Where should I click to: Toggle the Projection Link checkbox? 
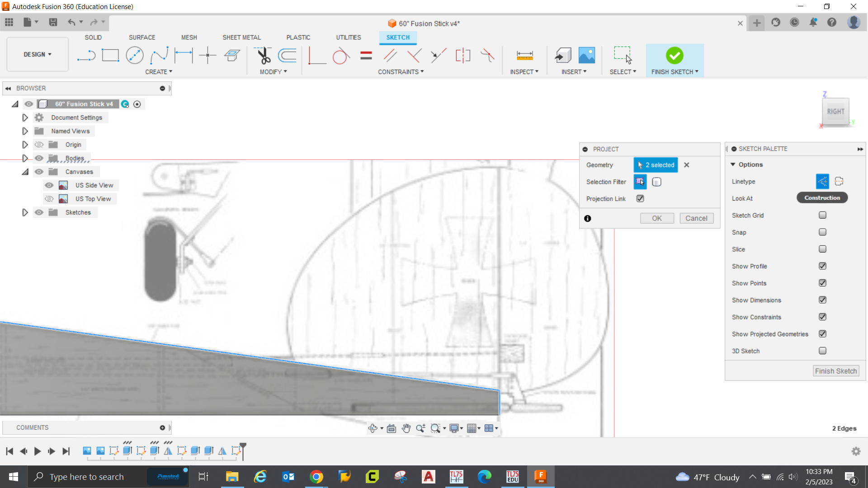[640, 199]
